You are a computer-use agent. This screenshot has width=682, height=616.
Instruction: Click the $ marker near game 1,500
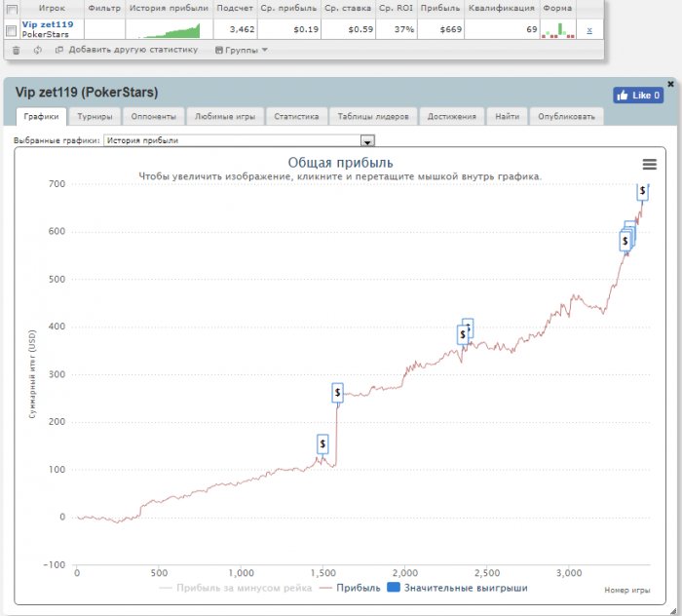pos(322,443)
